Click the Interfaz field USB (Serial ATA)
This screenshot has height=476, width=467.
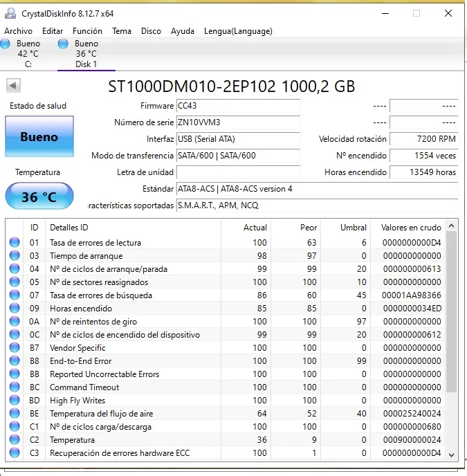click(x=238, y=139)
